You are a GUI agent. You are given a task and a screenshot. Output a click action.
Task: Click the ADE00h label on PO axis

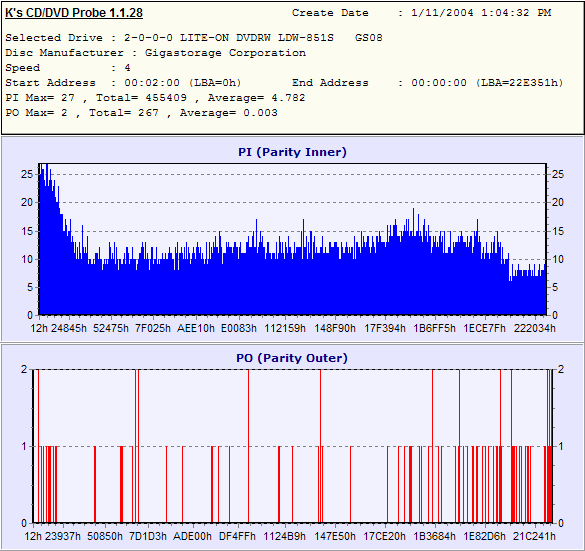[x=192, y=536]
